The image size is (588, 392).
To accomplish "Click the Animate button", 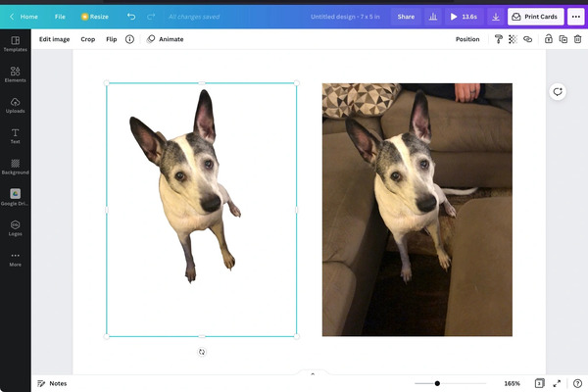I will coord(166,39).
